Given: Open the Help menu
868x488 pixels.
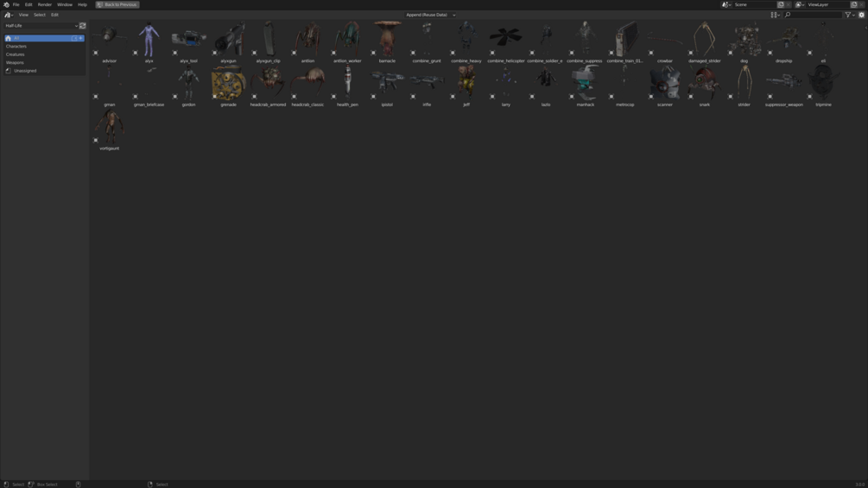Looking at the screenshot, I should point(83,4).
